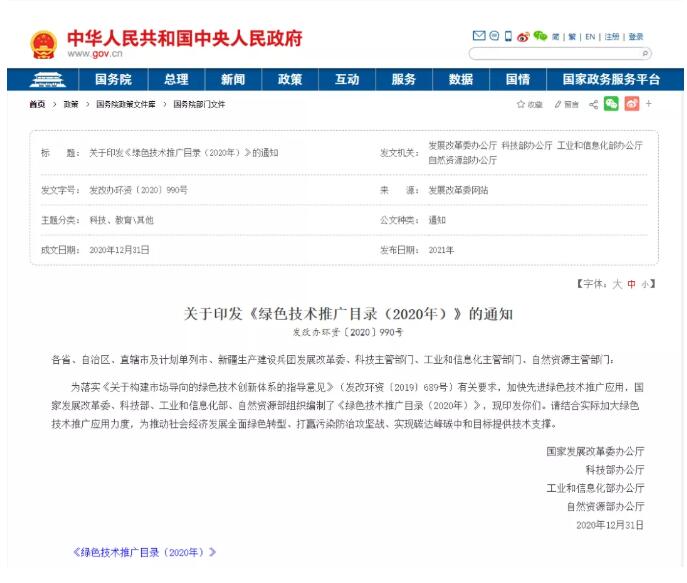Click the 通知 document type value
The image size is (687, 583).
click(437, 220)
